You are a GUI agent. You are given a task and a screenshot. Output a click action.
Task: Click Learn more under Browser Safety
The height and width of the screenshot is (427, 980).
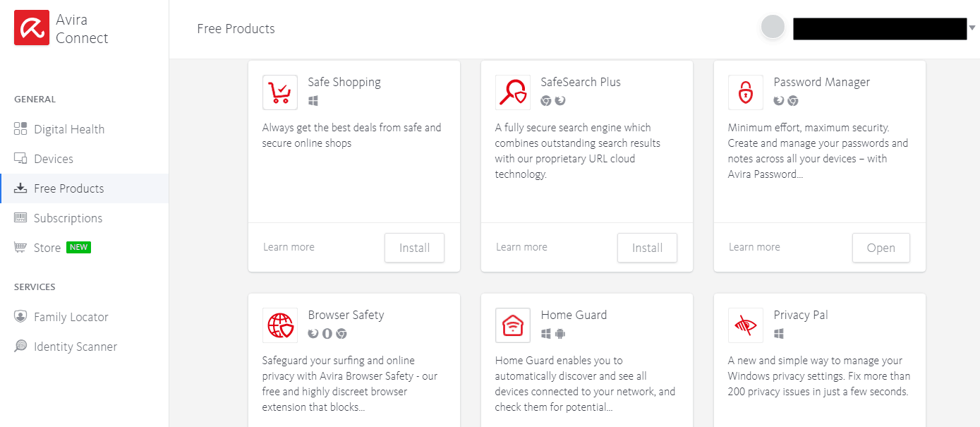(289, 423)
